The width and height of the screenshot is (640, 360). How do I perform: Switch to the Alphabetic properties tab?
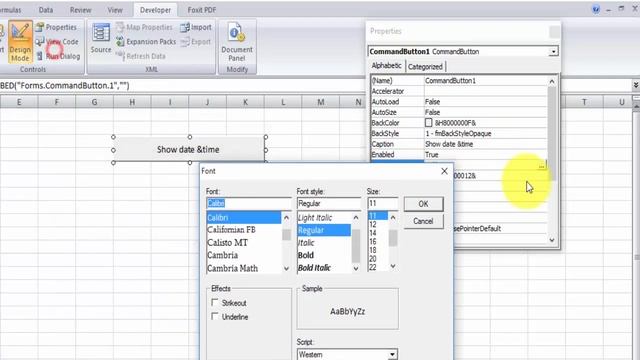click(x=387, y=66)
